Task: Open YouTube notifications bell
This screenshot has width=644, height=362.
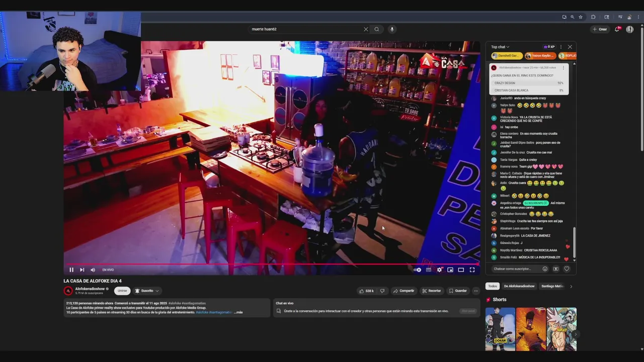Action: click(x=617, y=29)
